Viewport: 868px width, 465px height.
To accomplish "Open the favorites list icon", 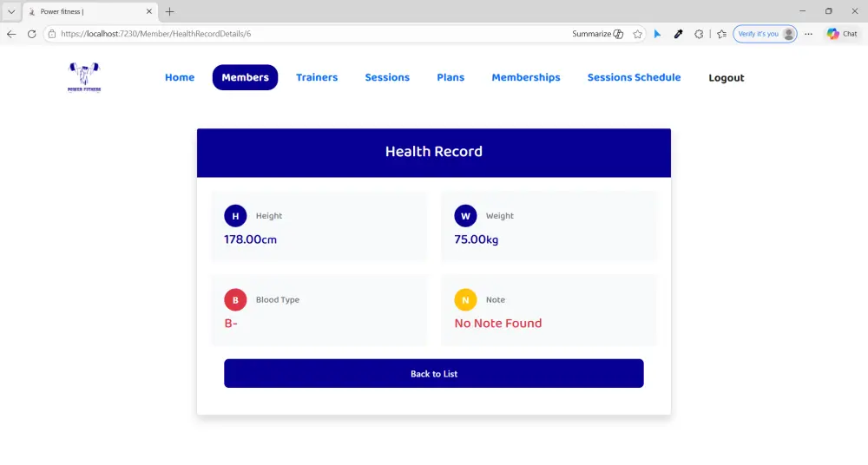I will (722, 34).
